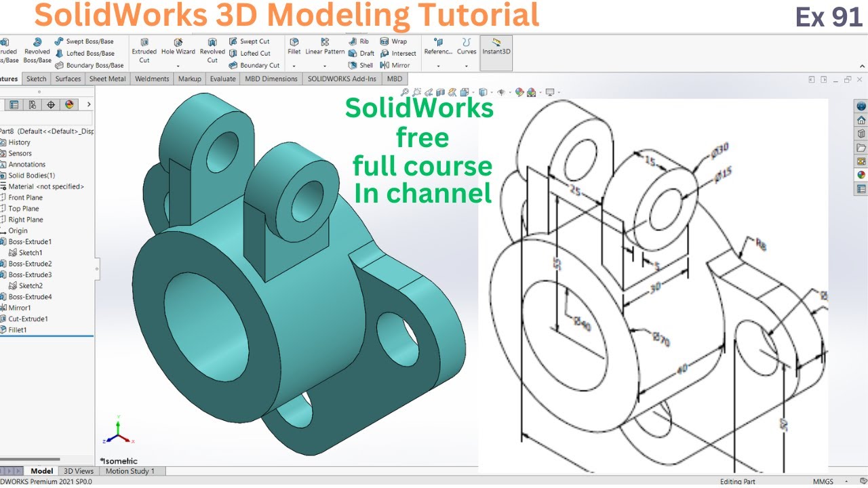Switch to the Sheet Metal tab

107,79
